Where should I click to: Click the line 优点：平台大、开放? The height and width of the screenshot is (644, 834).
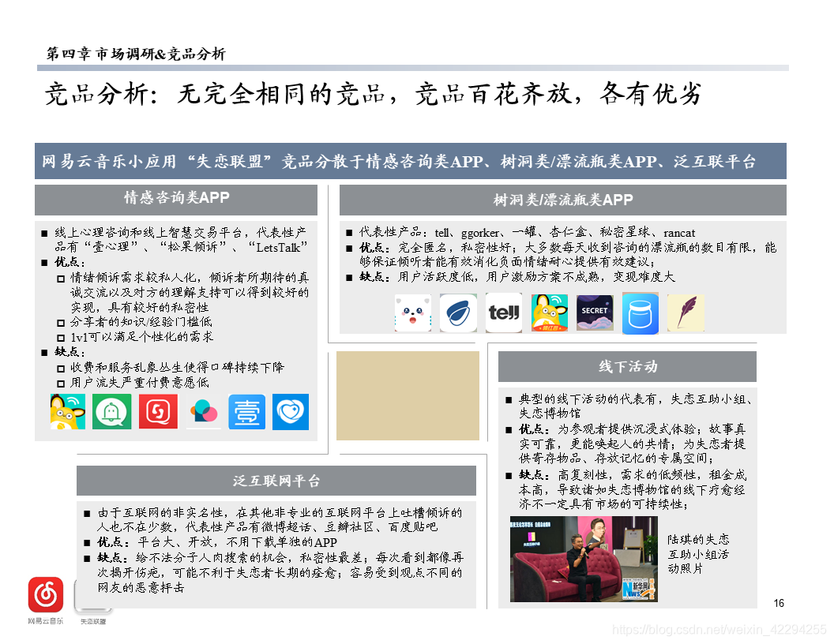click(x=217, y=542)
